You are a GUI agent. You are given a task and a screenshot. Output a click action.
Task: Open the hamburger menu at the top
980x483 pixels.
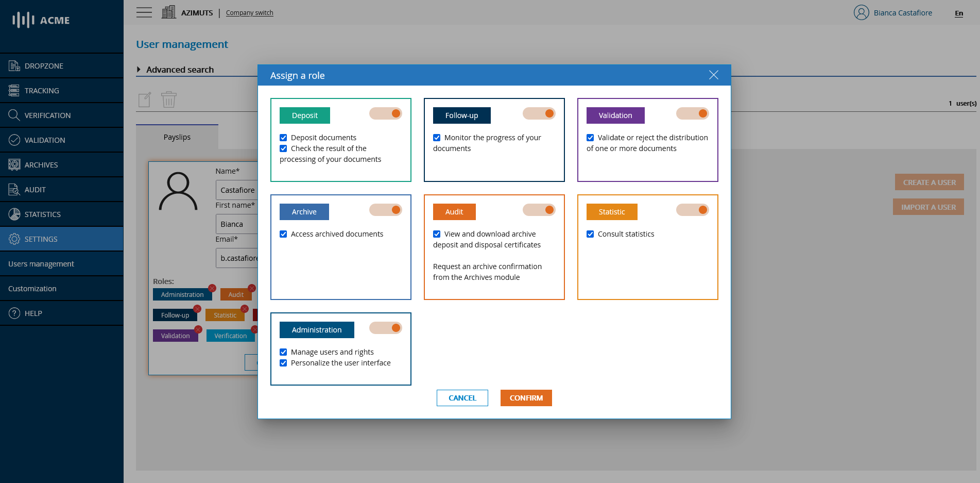click(144, 12)
